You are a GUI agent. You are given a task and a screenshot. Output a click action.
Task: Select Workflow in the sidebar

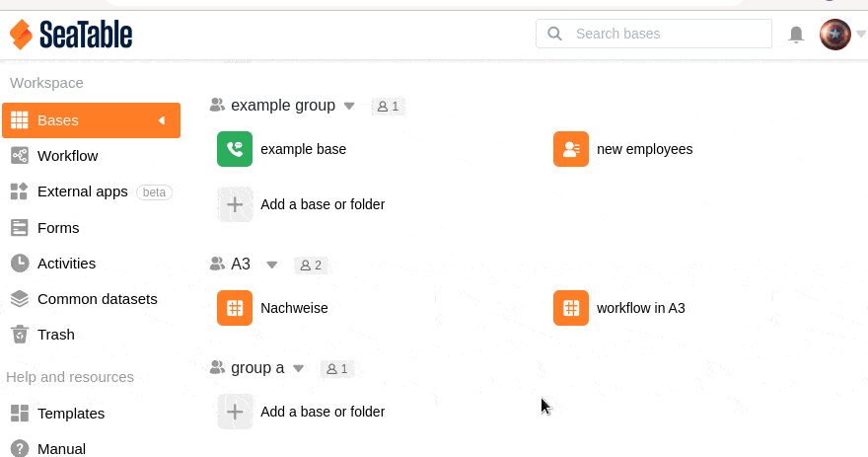(x=67, y=156)
